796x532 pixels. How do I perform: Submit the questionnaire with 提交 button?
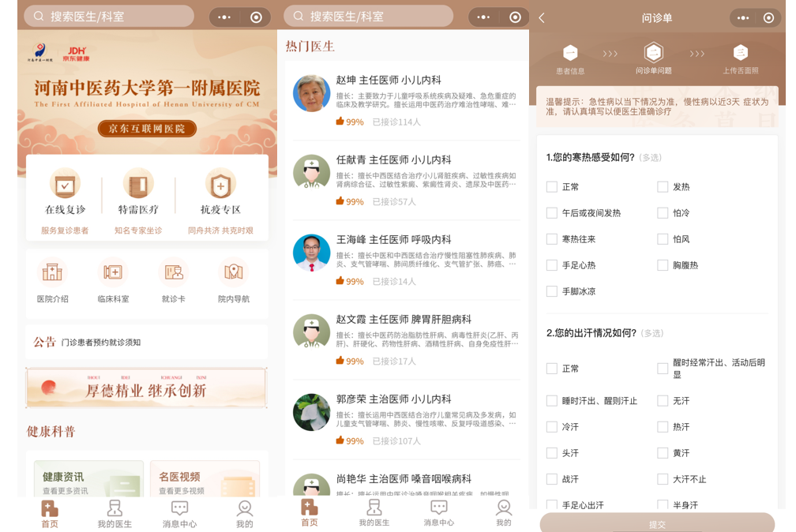(x=657, y=523)
